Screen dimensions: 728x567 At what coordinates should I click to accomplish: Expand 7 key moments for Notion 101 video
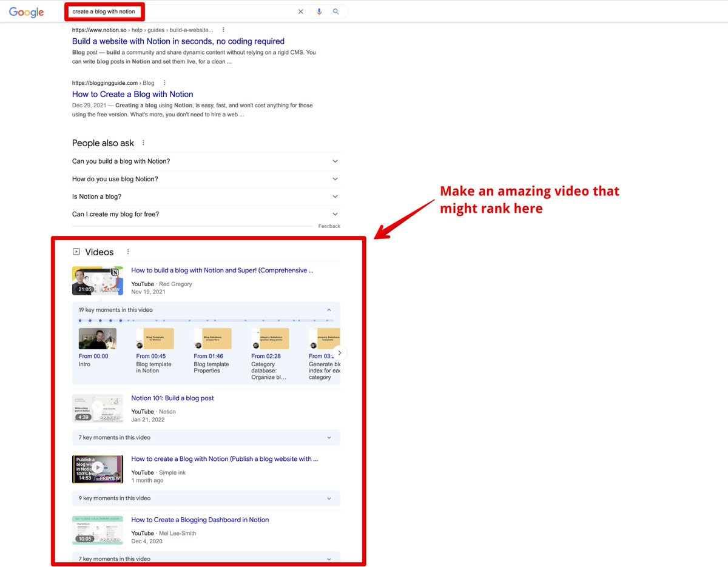pyautogui.click(x=329, y=437)
